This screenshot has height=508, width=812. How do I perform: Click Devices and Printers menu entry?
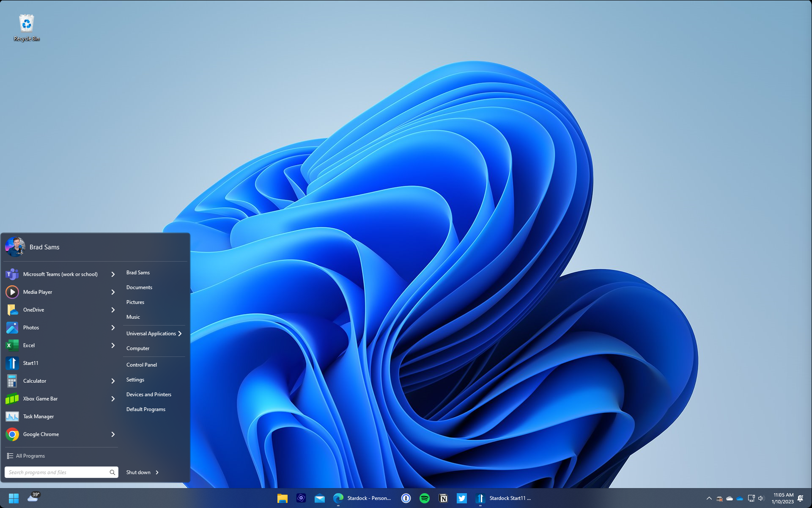coord(149,394)
